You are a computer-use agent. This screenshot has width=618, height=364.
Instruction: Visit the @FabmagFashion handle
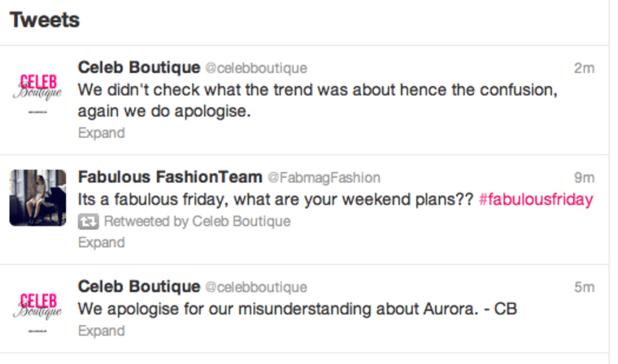coord(324,178)
